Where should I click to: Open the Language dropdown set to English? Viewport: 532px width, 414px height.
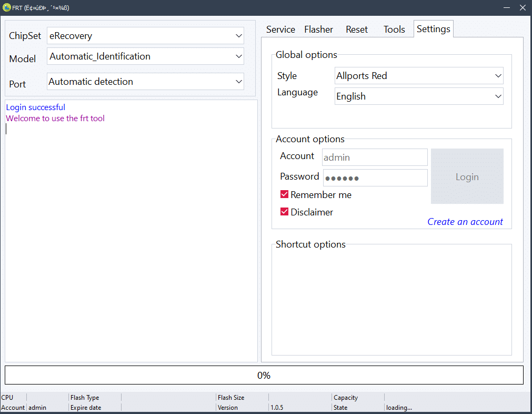click(419, 96)
